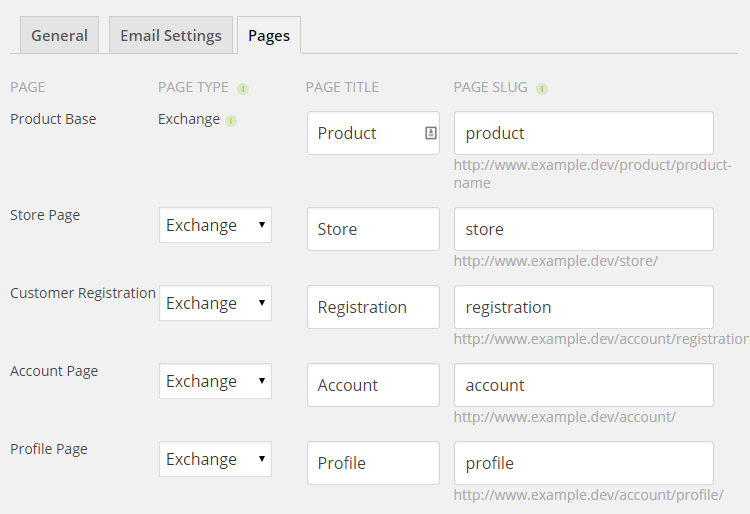Click the product URL preview text
Viewport: 750px width, 514px height.
click(593, 174)
